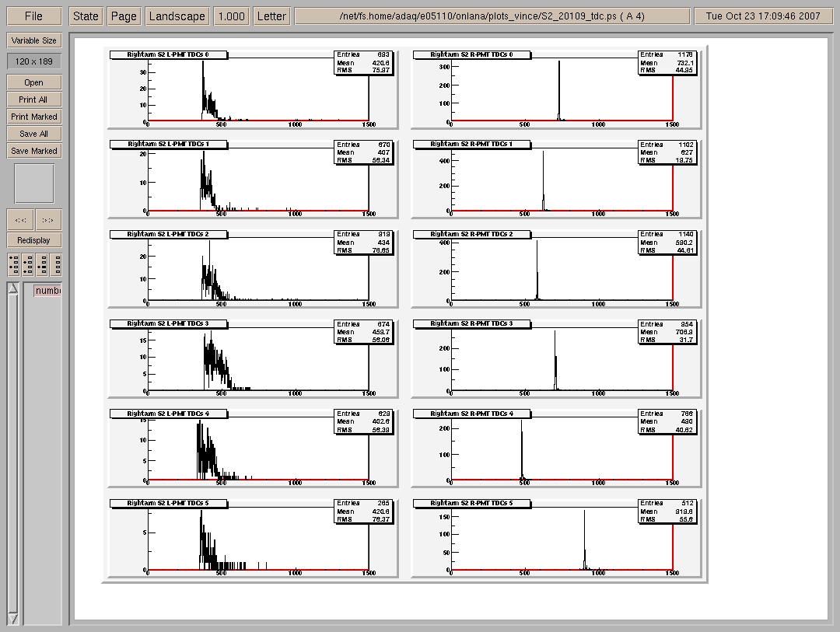Screen dimensions: 840x632
Task: Open the Page menu
Action: point(124,16)
